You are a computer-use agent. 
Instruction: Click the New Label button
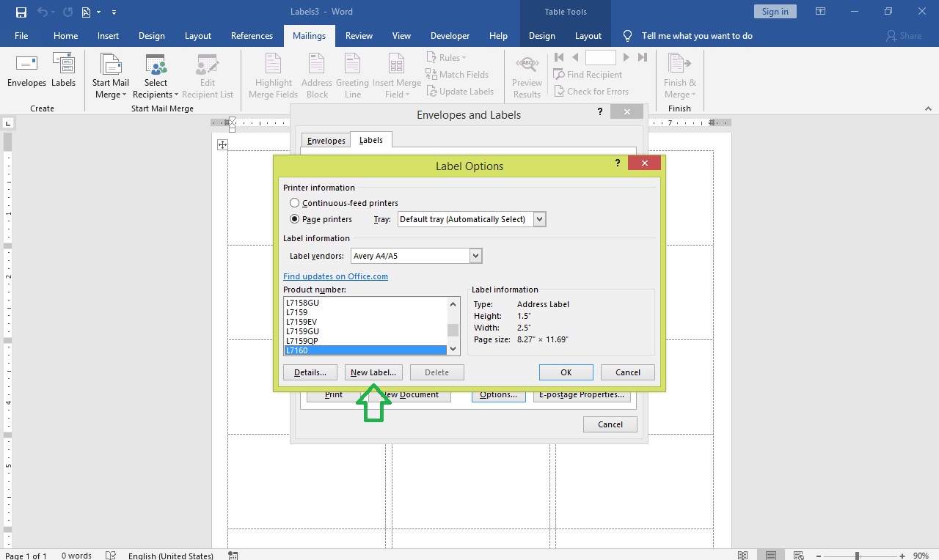coord(373,372)
